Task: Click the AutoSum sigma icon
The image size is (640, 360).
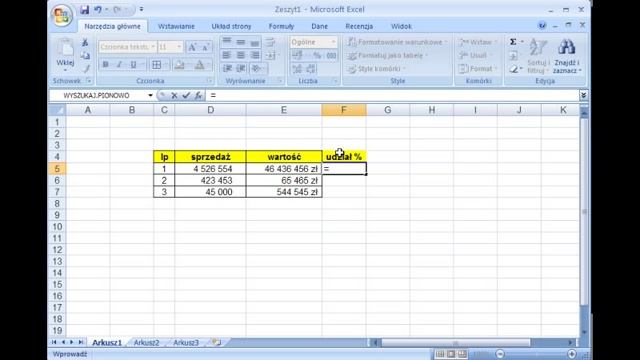Action: (x=513, y=42)
